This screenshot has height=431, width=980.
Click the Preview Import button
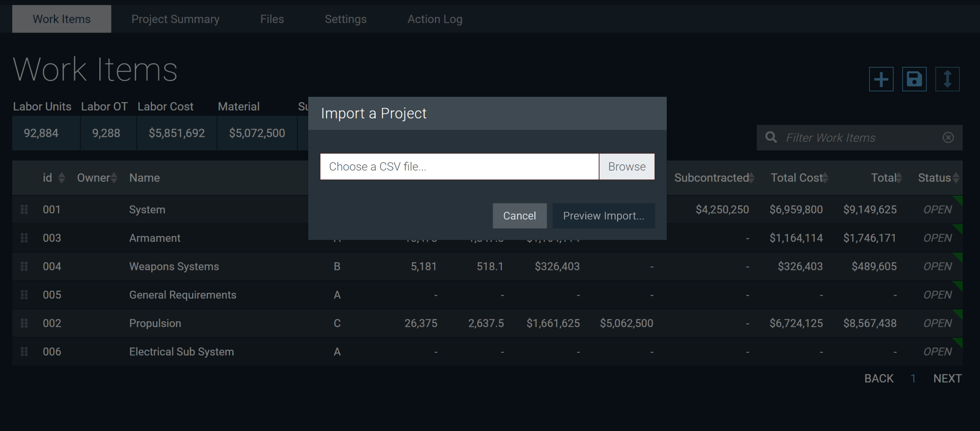pos(603,216)
